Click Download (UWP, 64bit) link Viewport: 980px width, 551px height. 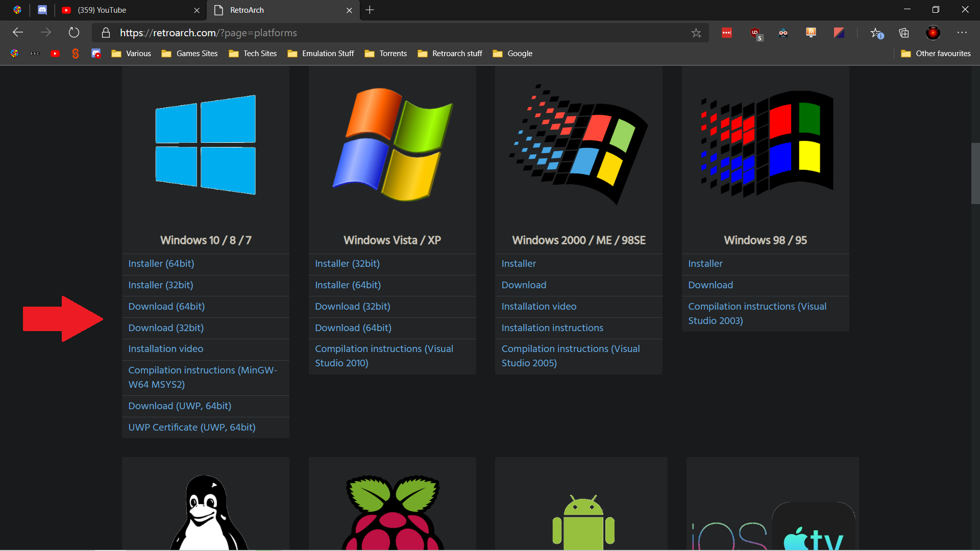click(x=180, y=406)
